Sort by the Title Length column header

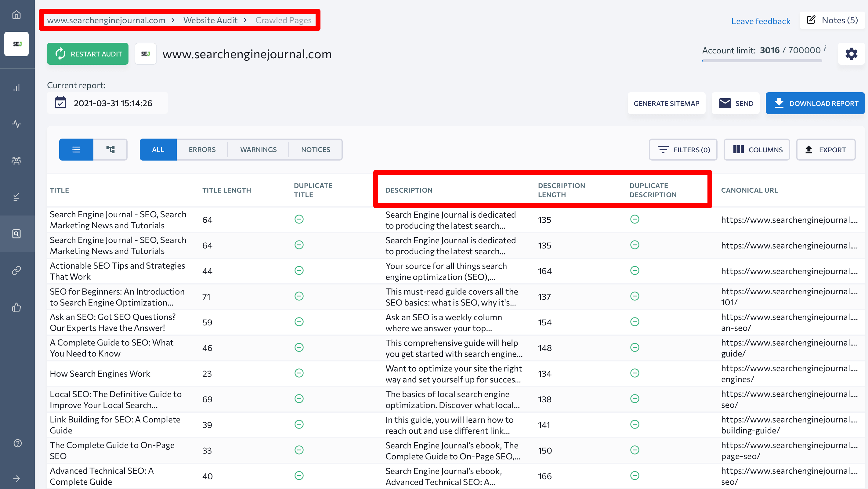[x=226, y=190]
